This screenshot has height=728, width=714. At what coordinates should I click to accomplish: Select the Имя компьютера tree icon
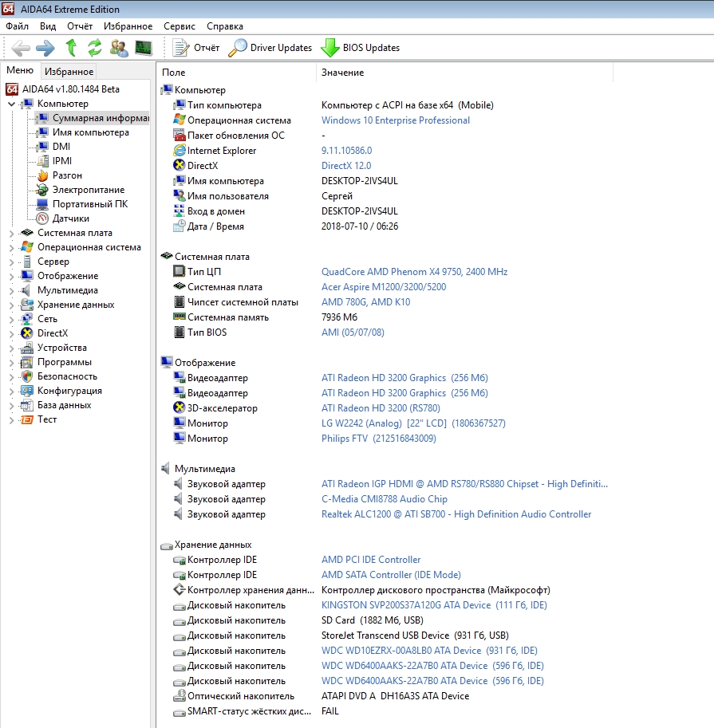[x=43, y=132]
